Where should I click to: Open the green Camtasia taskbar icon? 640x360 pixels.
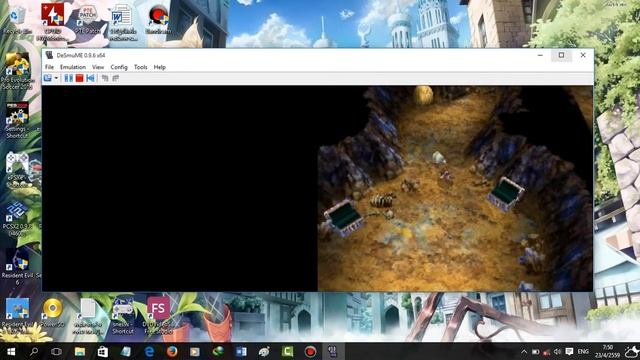(287, 351)
